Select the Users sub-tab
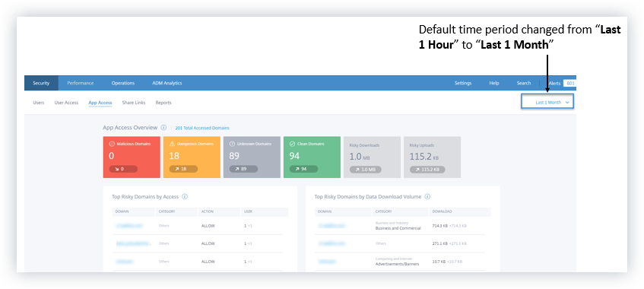644x289 pixels. 39,103
